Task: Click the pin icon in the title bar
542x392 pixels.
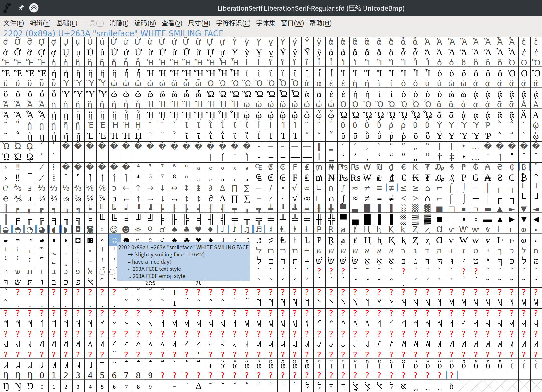Action: (x=21, y=8)
